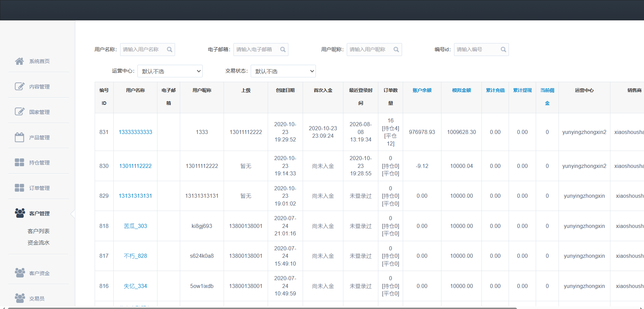
Task: Sort by 累计充值 column header
Action: point(495,90)
